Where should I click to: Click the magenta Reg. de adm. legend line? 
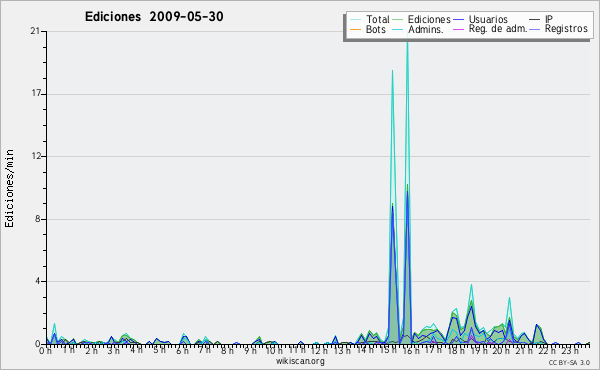coord(458,29)
